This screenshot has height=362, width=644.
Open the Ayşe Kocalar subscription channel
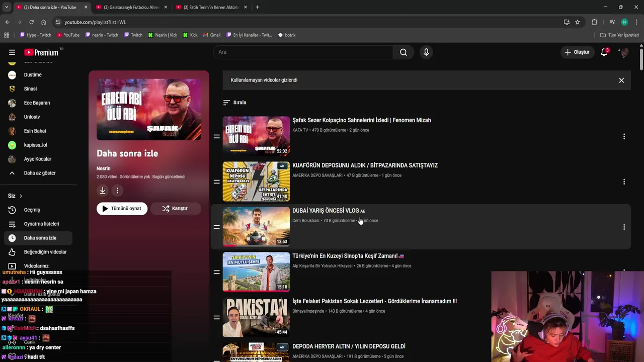(x=38, y=159)
